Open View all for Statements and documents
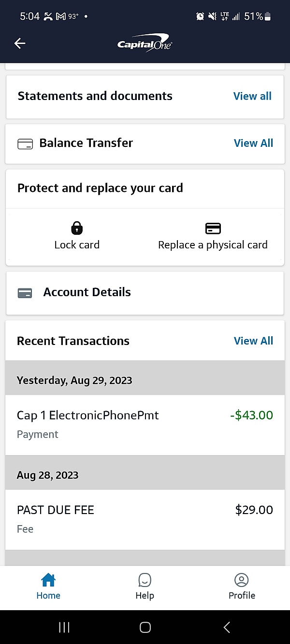Image resolution: width=290 pixels, height=644 pixels. 252,96
